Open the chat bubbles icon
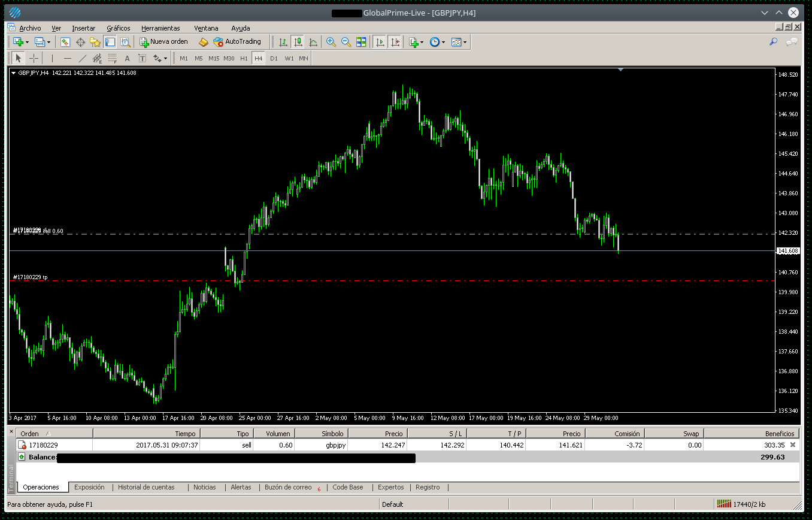Viewport: 812px width, 520px height. (792, 42)
